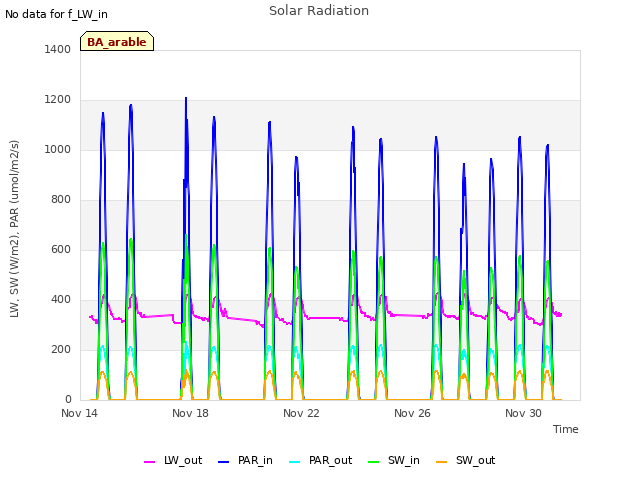Image resolution: width=640 pixels, height=480 pixels.
Task: Click the Nov 22 x-axis tick label
Action: pos(301,413)
